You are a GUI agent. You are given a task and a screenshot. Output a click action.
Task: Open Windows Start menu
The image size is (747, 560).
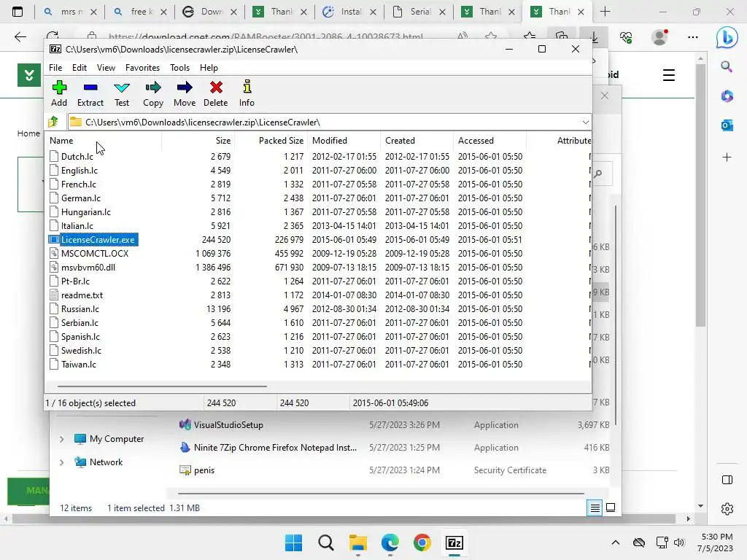pos(293,542)
